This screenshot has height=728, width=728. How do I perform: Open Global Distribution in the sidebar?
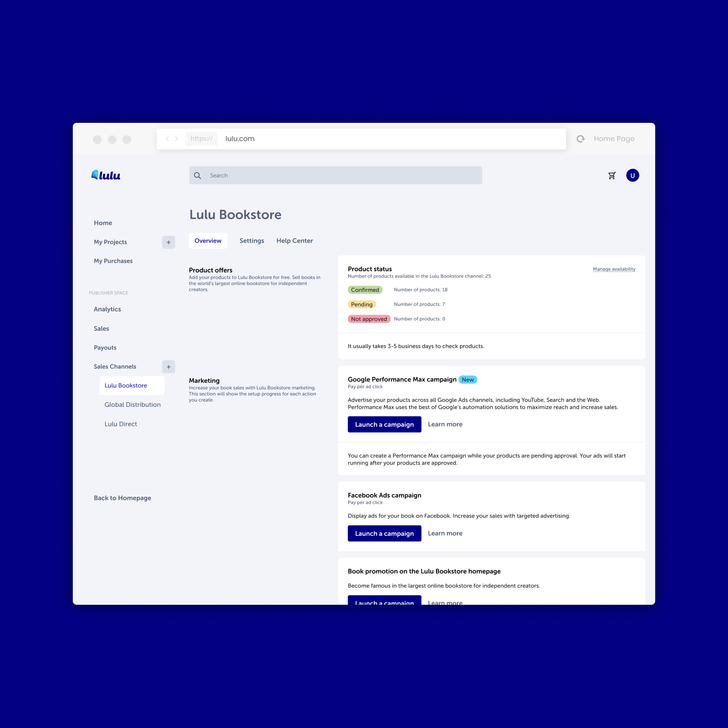pyautogui.click(x=132, y=405)
